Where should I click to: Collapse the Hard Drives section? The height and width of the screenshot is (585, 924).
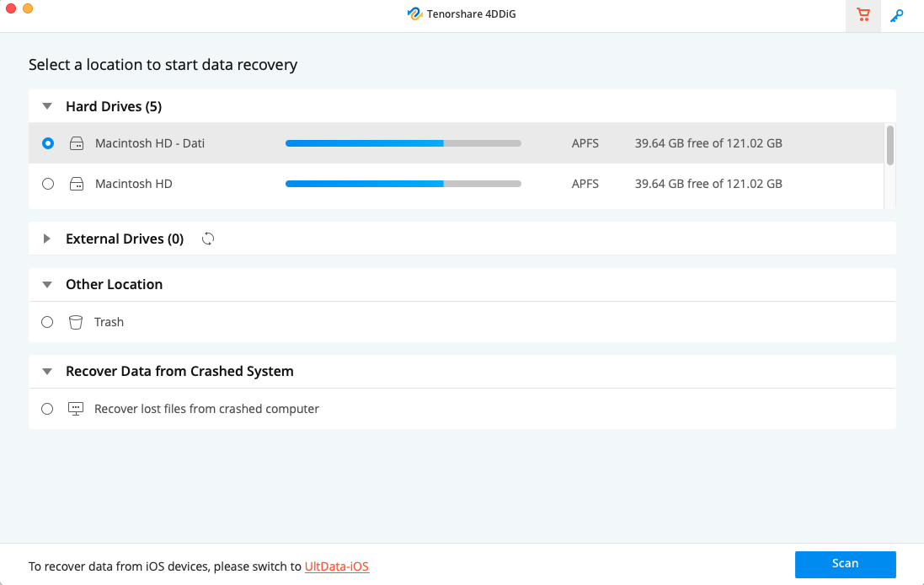[x=48, y=107]
